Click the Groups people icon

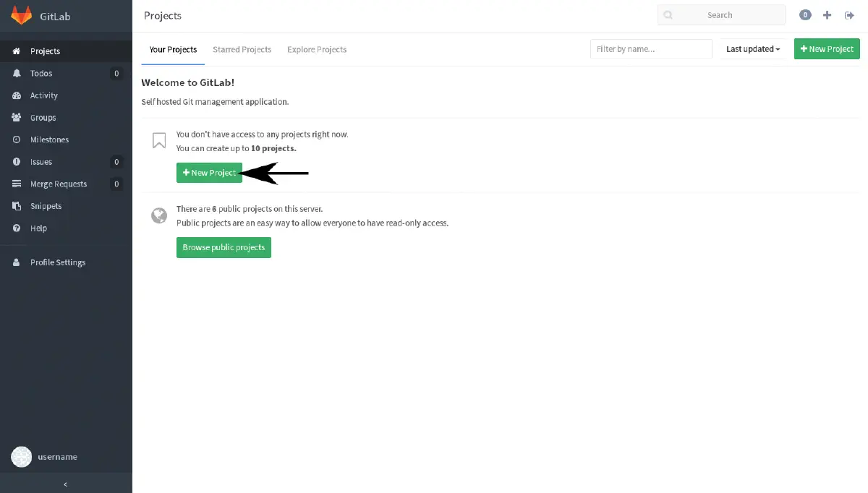(16, 117)
